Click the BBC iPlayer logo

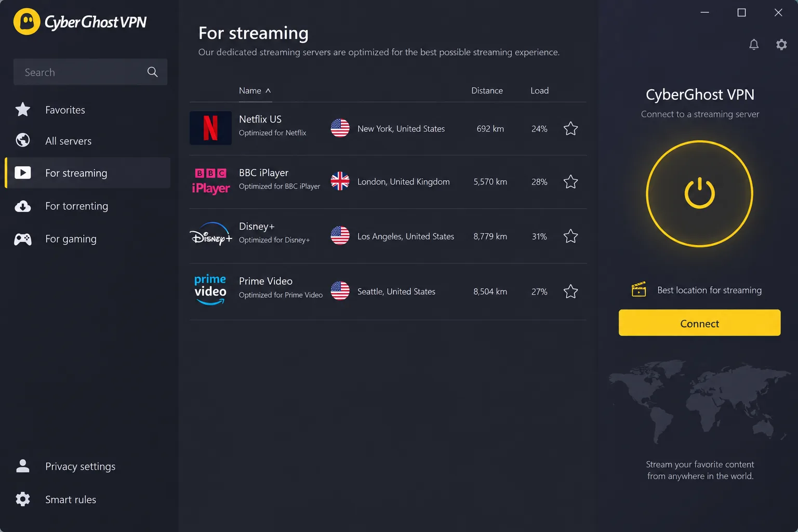211,181
